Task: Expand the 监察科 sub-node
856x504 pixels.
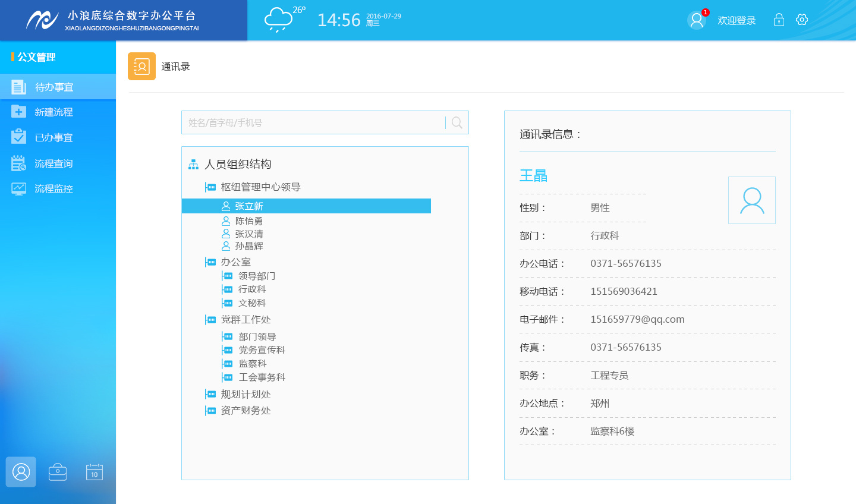Action: coord(227,364)
